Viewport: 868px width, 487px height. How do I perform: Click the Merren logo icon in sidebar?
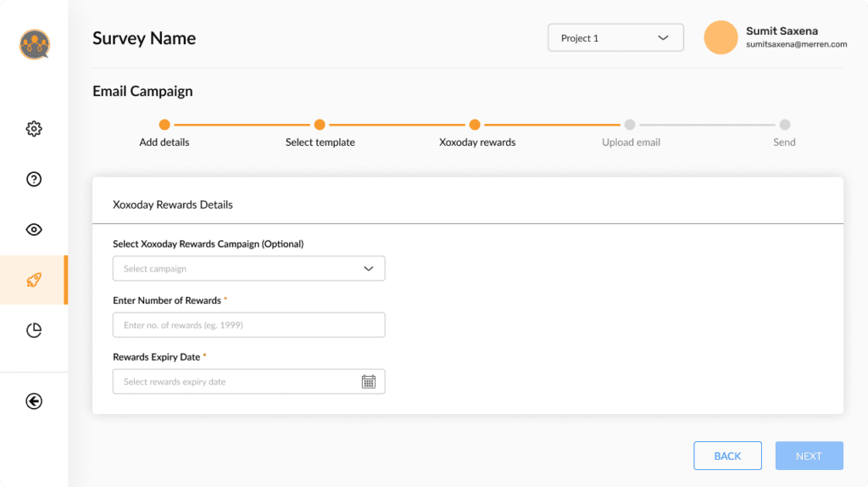pos(34,44)
